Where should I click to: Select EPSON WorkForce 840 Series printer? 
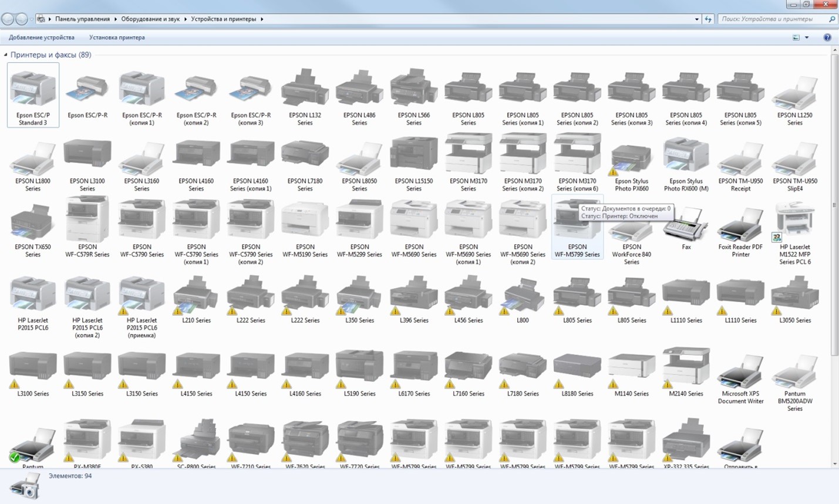click(x=632, y=243)
